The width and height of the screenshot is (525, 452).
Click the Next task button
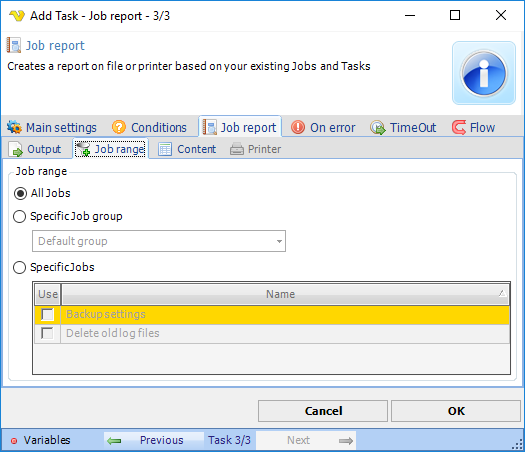306,441
